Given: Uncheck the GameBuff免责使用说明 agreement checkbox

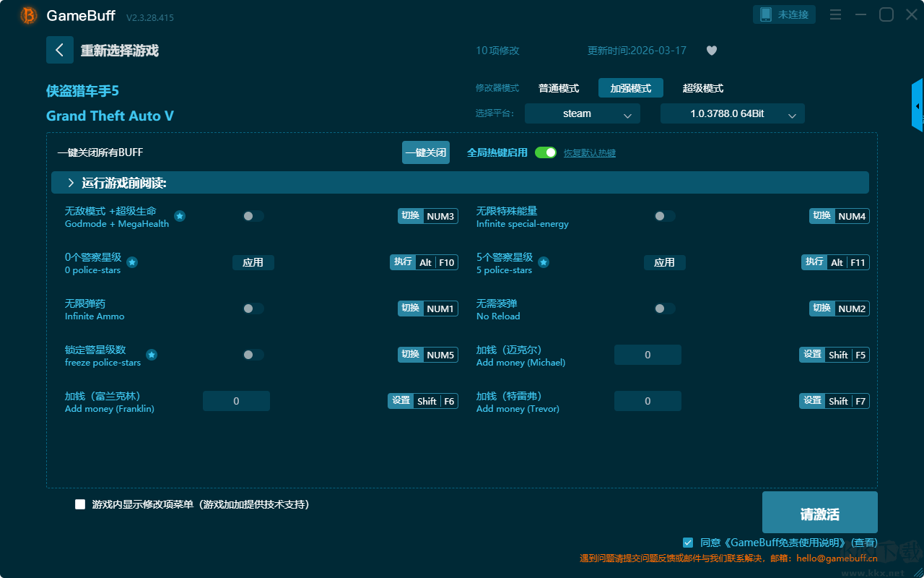Looking at the screenshot, I should coord(688,542).
